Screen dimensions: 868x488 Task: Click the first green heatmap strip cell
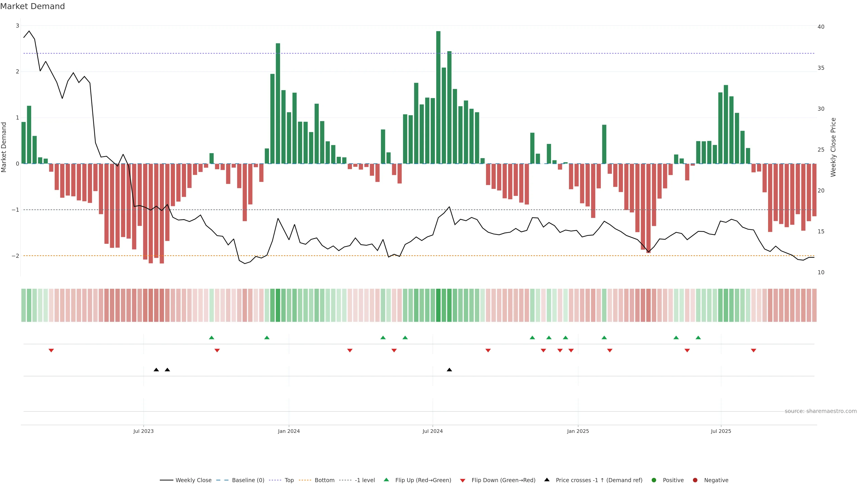coord(24,305)
